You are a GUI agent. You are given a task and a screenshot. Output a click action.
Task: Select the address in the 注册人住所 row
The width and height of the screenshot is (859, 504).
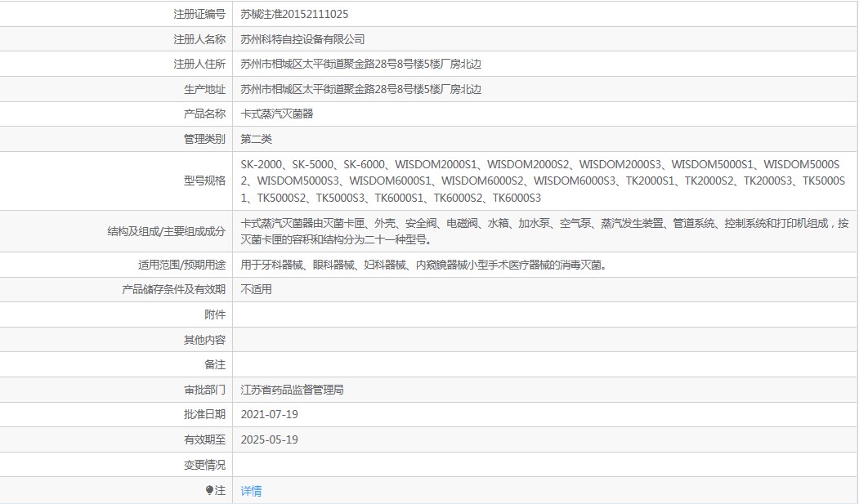(x=360, y=64)
